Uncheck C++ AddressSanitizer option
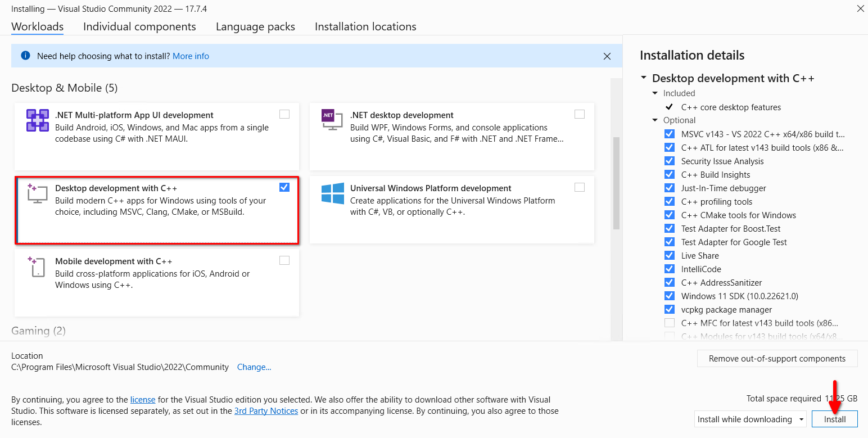Viewport: 868px width, 438px height. coord(669,282)
